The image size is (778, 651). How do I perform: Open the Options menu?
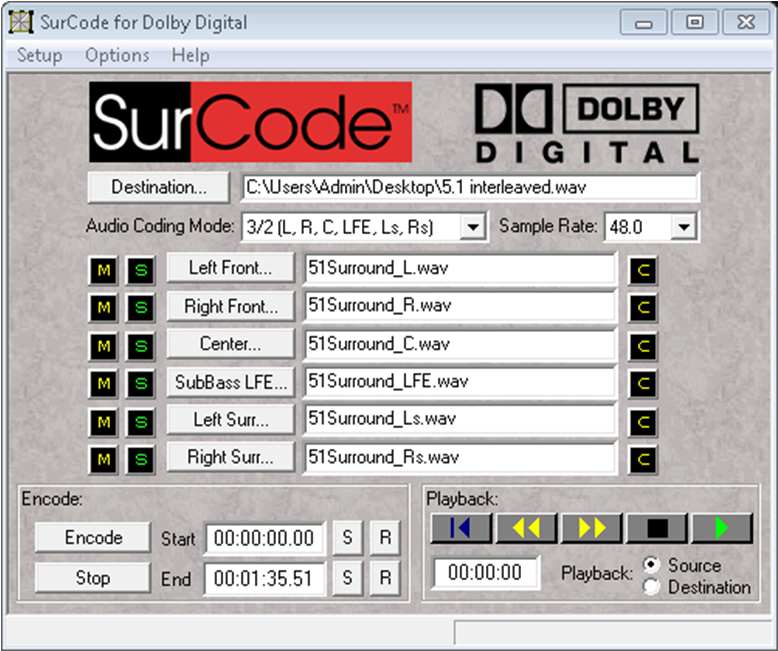click(117, 55)
